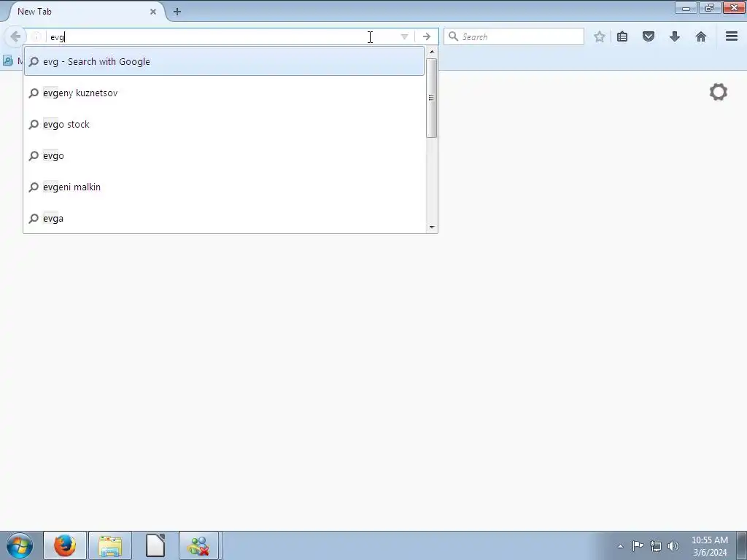This screenshot has height=560, width=747.
Task: Choose 'evg - Search with Google' suggestion
Action: [x=224, y=61]
